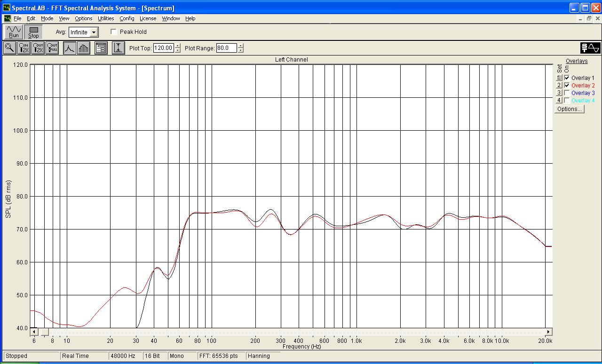
Task: Zoom out 2X on the plot
Action: pyautogui.click(x=38, y=48)
